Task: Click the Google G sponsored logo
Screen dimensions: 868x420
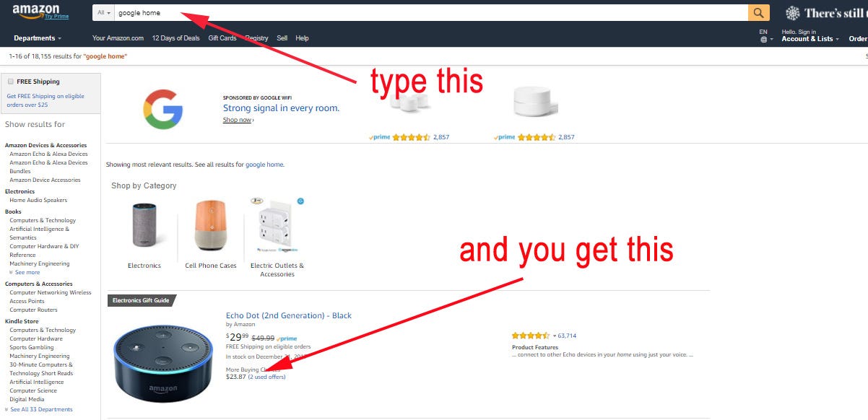Action: tap(163, 108)
